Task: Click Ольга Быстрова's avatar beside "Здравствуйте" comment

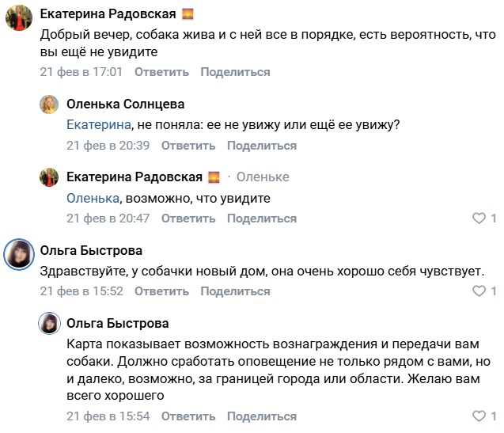Action: point(18,253)
